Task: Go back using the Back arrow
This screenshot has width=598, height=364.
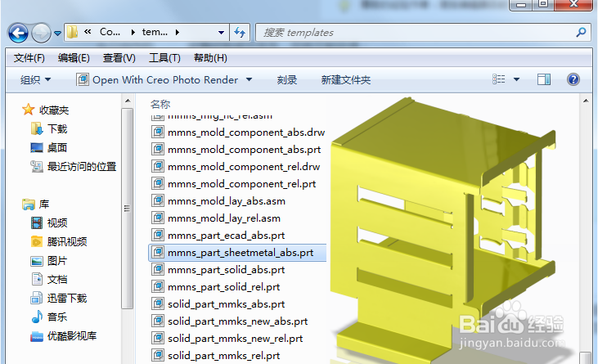Action: pos(18,33)
